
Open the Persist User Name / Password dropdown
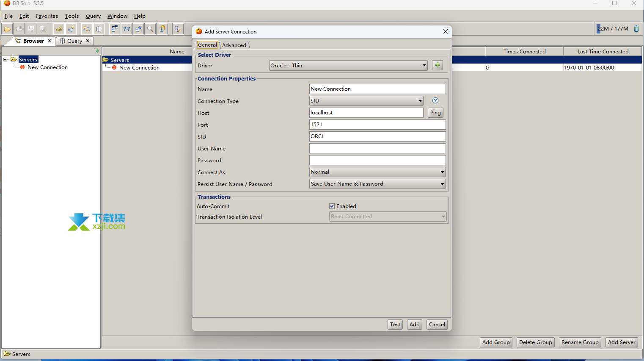tap(377, 184)
